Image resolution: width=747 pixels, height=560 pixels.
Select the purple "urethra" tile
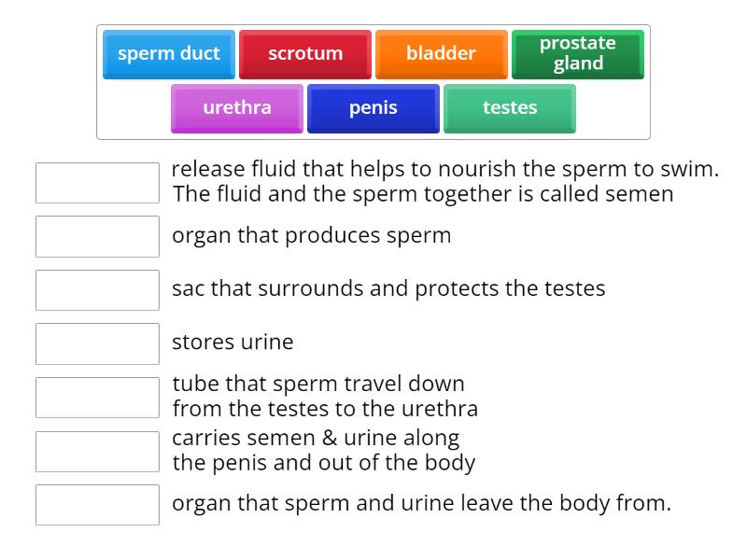[237, 108]
